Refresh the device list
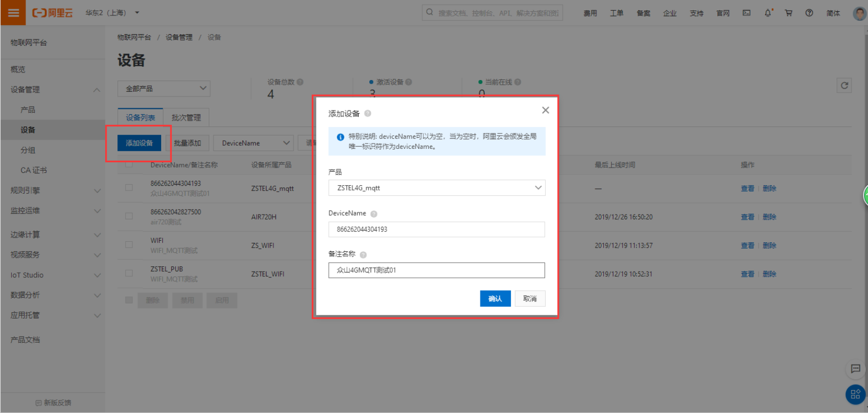 pos(844,85)
